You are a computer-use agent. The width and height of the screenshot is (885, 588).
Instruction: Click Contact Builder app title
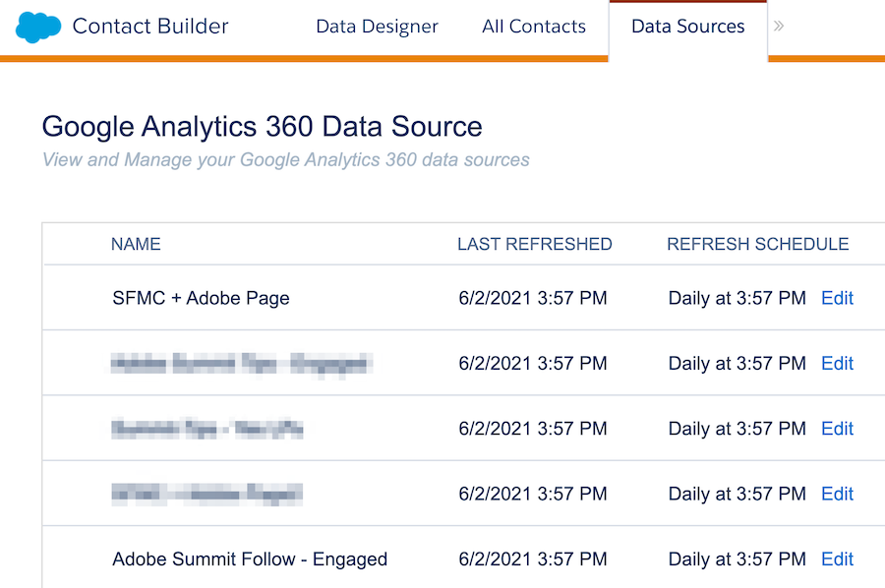(x=150, y=27)
